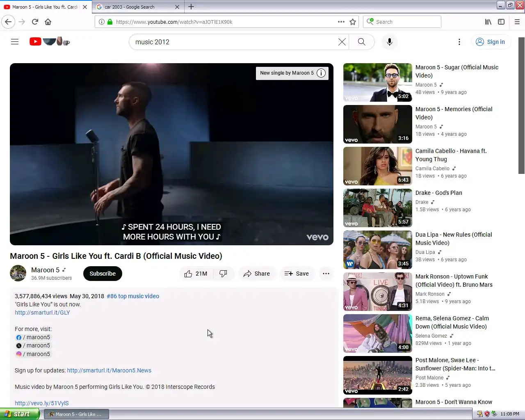Viewport: 525px width, 420px height.
Task: Open a new browser tab
Action: [x=191, y=7]
